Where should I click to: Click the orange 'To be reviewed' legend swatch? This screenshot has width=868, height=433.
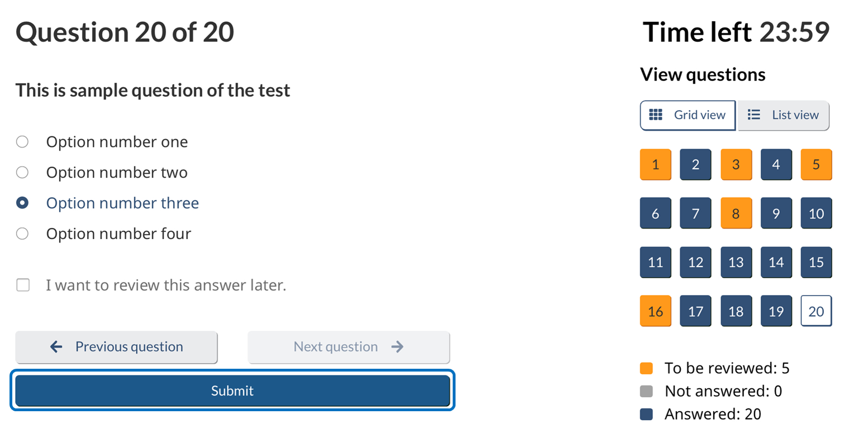[646, 368]
